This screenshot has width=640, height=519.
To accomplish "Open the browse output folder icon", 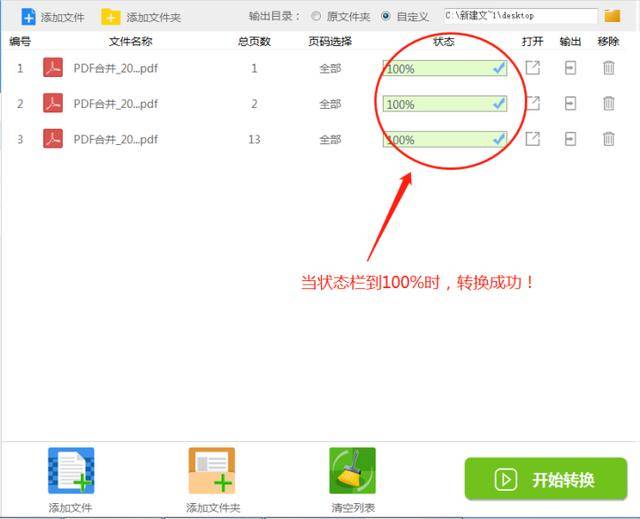I will point(612,16).
